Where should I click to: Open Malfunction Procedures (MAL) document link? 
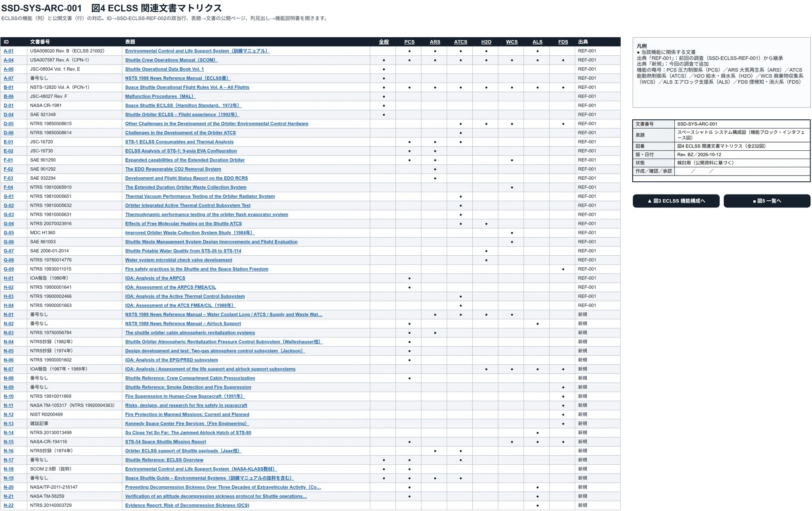(160, 96)
